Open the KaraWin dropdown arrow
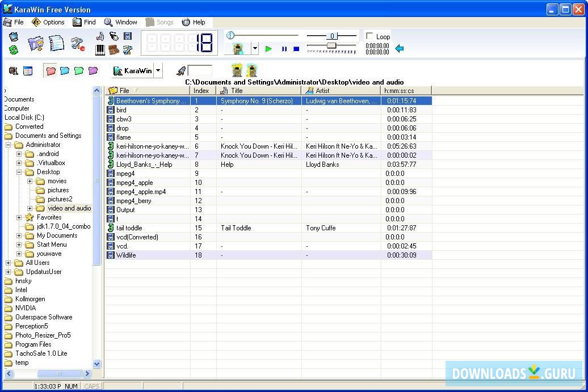This screenshot has height=392, width=588. 158,71
